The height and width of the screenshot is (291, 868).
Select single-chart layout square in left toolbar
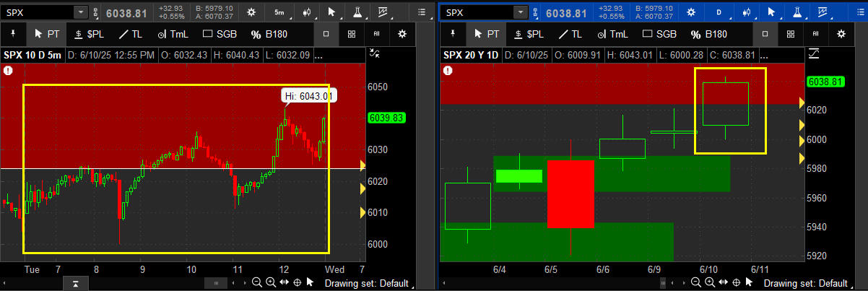coord(326,34)
